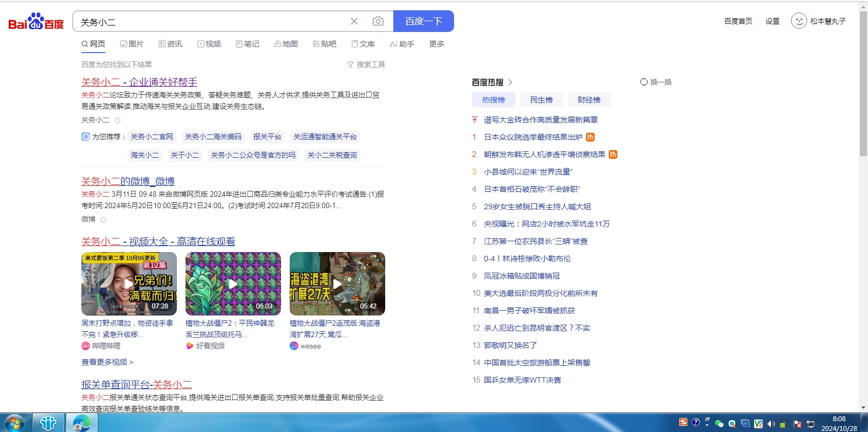Open 百度首页 link
Screen dimensions: 868x432
tap(738, 21)
